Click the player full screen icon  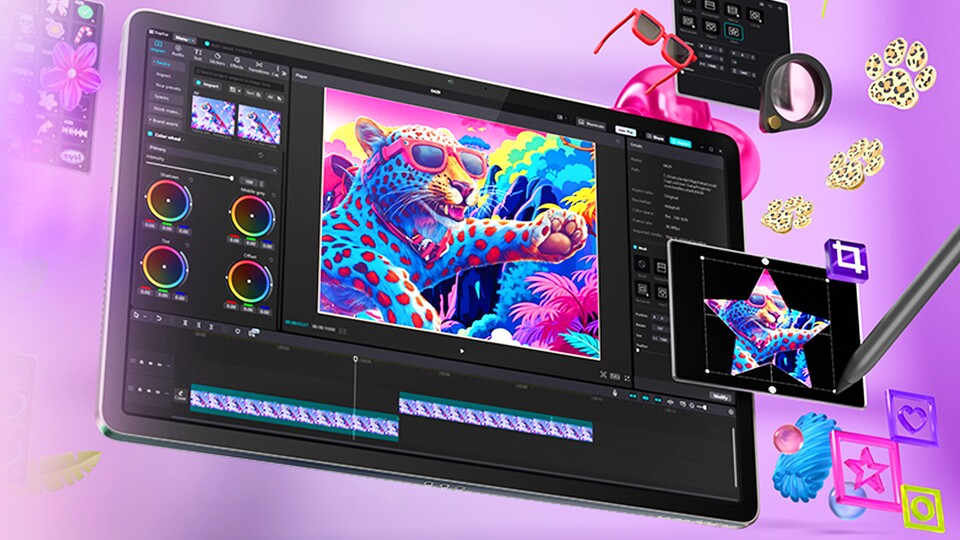pos(627,379)
